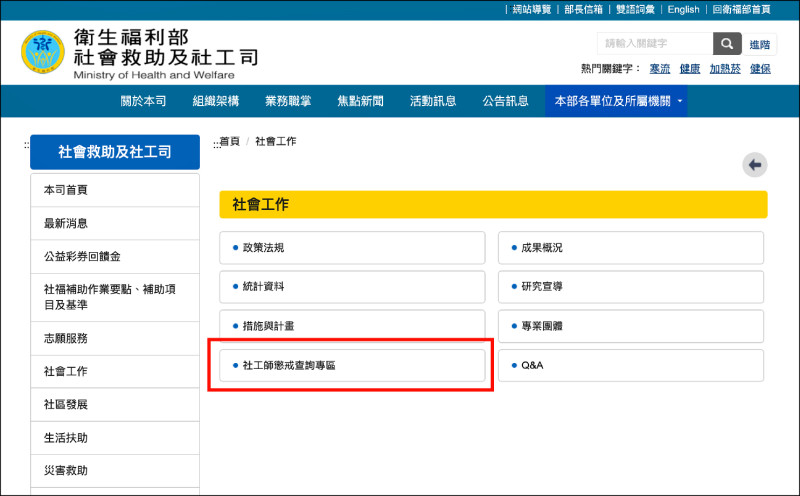Image resolution: width=800 pixels, height=496 pixels.
Task: Click the magnifier search icon button
Action: tap(727, 44)
